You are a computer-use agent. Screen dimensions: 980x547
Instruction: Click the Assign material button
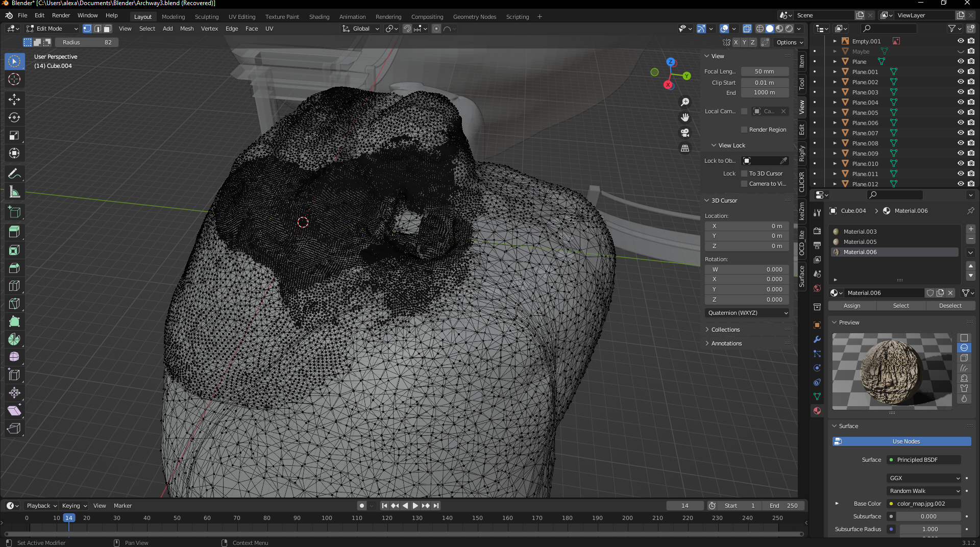[x=852, y=306]
